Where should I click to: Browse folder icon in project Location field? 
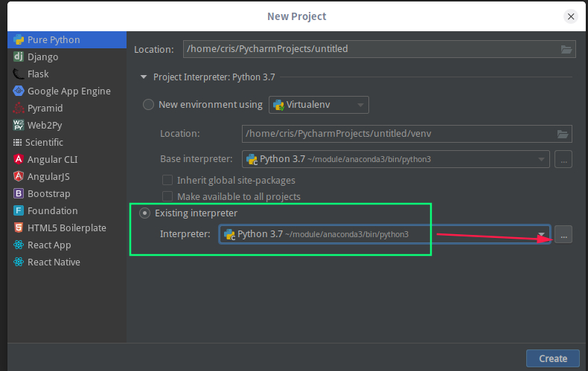pos(566,49)
